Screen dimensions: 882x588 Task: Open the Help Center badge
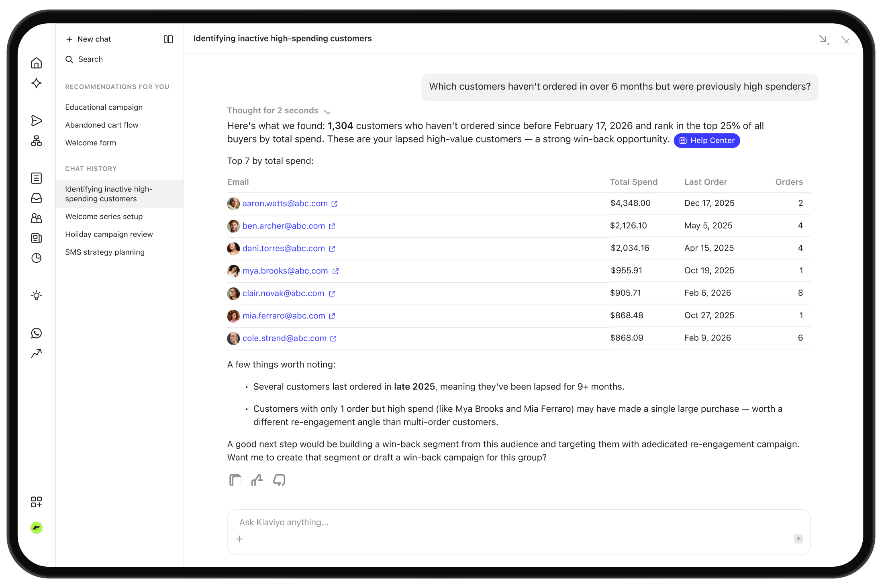tap(707, 141)
